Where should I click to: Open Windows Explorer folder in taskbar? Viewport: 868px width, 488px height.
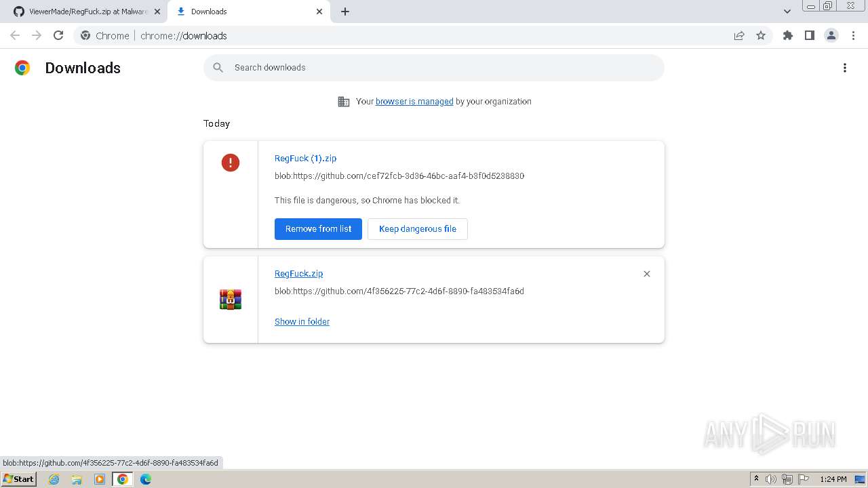click(x=77, y=479)
